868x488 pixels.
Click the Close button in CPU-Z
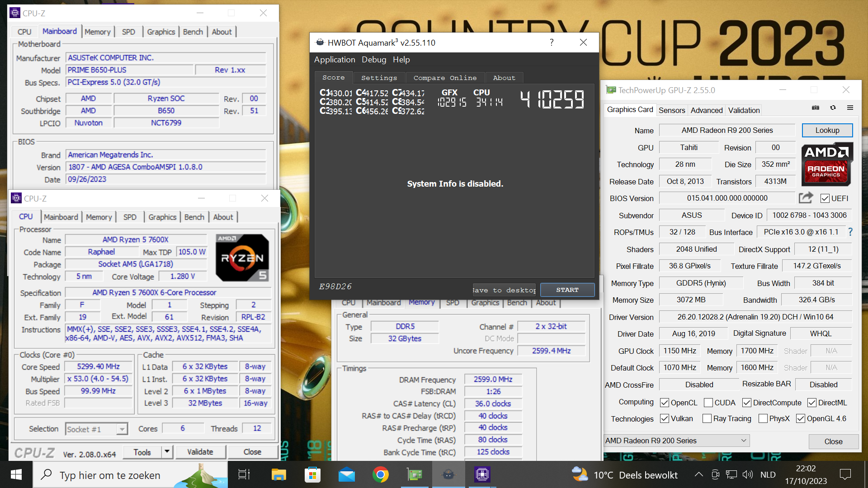(252, 452)
